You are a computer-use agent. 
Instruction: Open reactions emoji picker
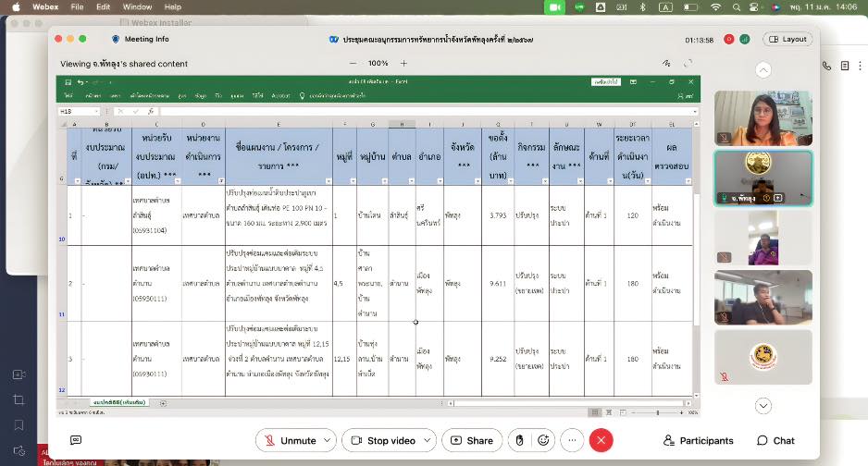543,440
